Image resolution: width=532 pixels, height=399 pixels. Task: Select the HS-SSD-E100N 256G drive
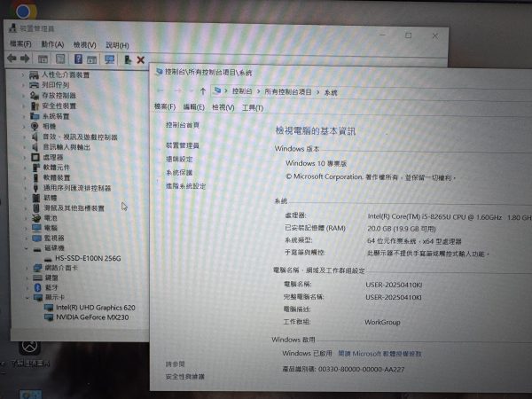(x=88, y=259)
